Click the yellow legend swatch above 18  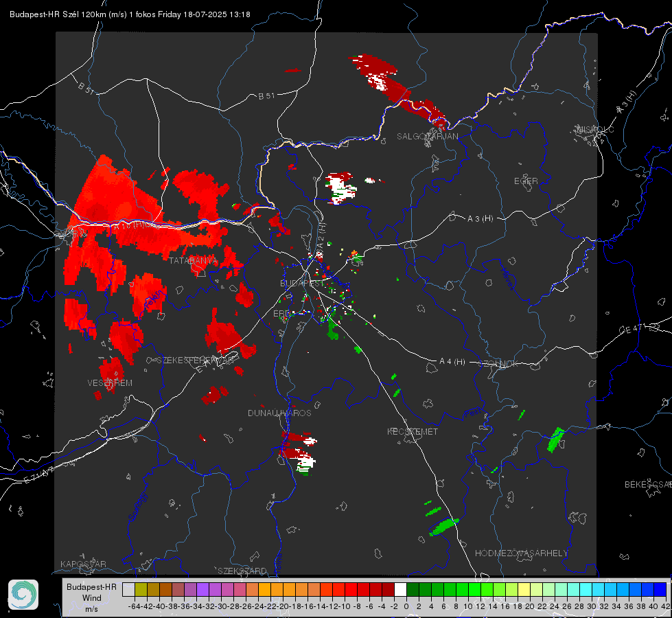[x=524, y=590]
